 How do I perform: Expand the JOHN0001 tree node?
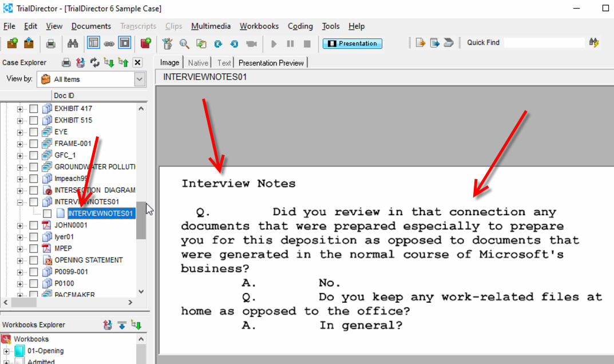coord(19,225)
